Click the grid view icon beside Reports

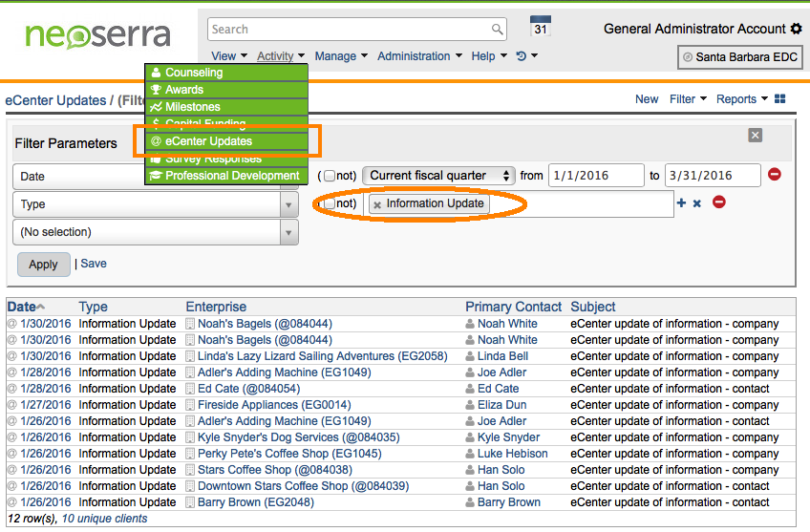[x=780, y=99]
